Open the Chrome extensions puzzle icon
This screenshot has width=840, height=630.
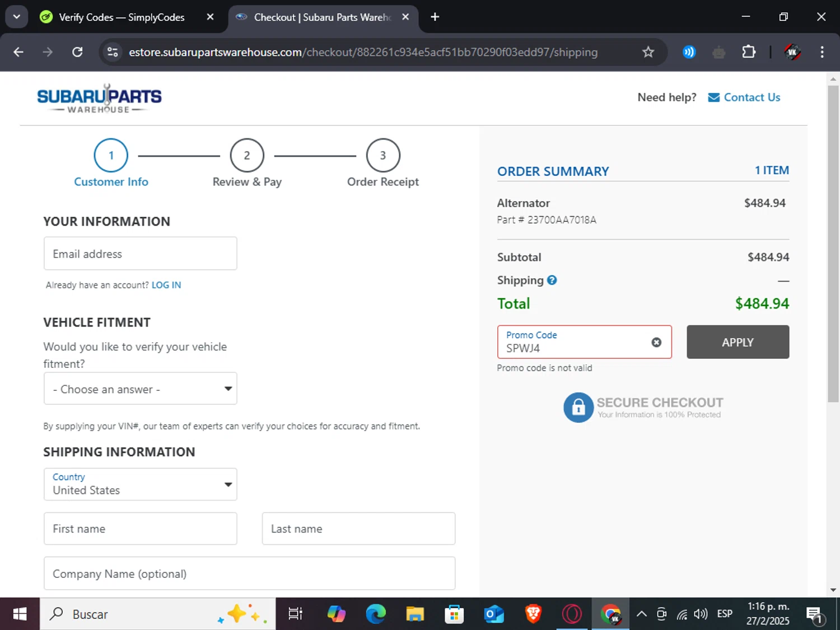click(x=748, y=52)
